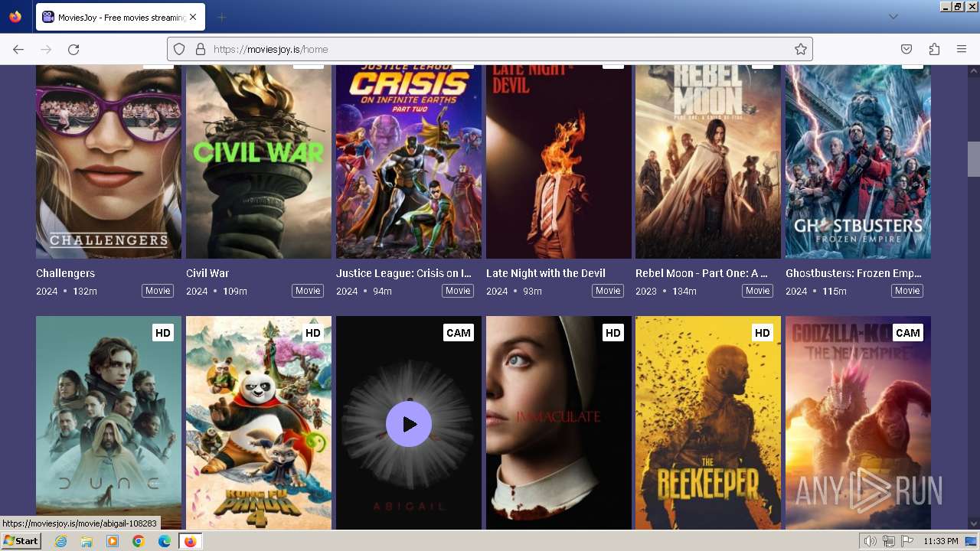Open a new browser tab
This screenshot has width=980, height=551.
(221, 17)
